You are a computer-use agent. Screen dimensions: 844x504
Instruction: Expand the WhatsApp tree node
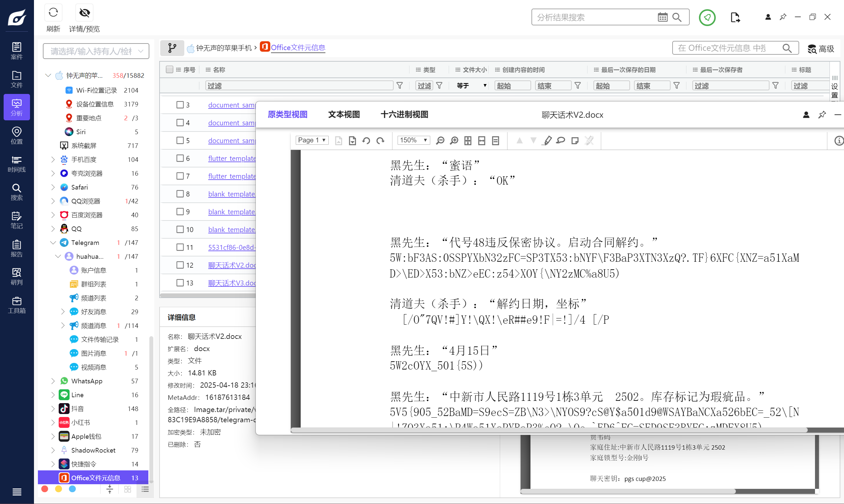point(53,381)
